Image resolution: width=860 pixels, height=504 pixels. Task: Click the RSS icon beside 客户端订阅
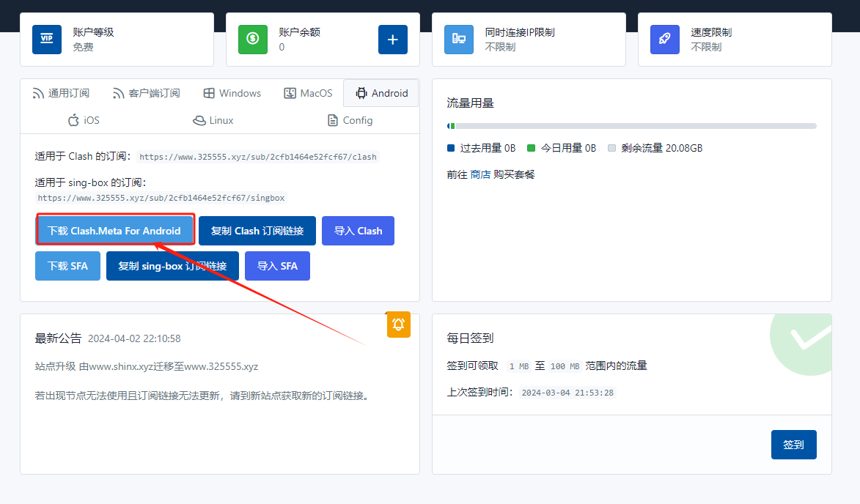[119, 94]
